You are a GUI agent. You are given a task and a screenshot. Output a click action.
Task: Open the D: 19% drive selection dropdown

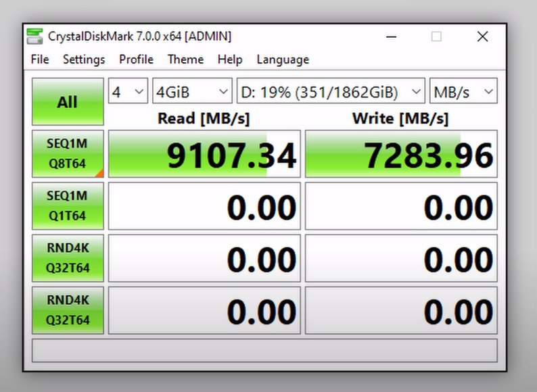click(x=331, y=91)
